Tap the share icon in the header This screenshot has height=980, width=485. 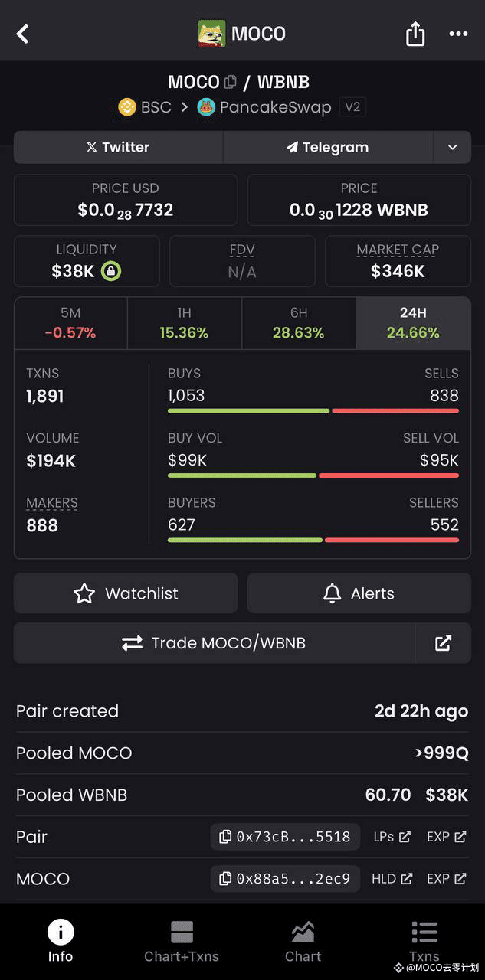coord(415,34)
